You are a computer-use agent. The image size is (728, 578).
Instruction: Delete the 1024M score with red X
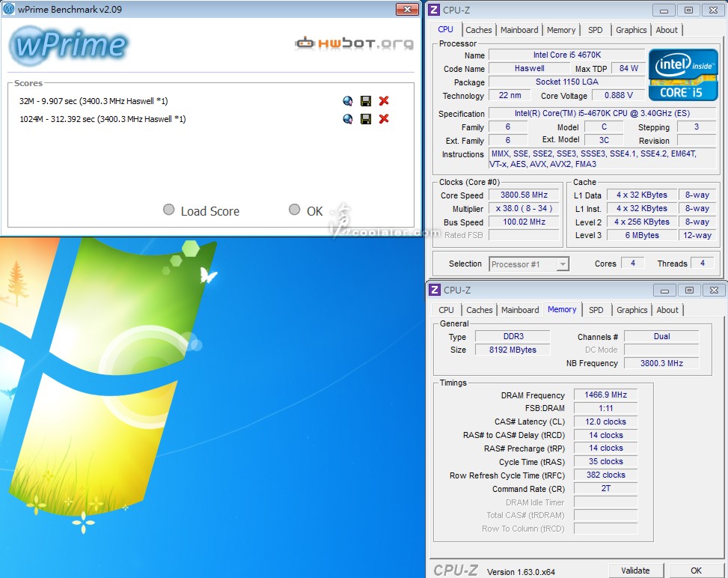[384, 119]
